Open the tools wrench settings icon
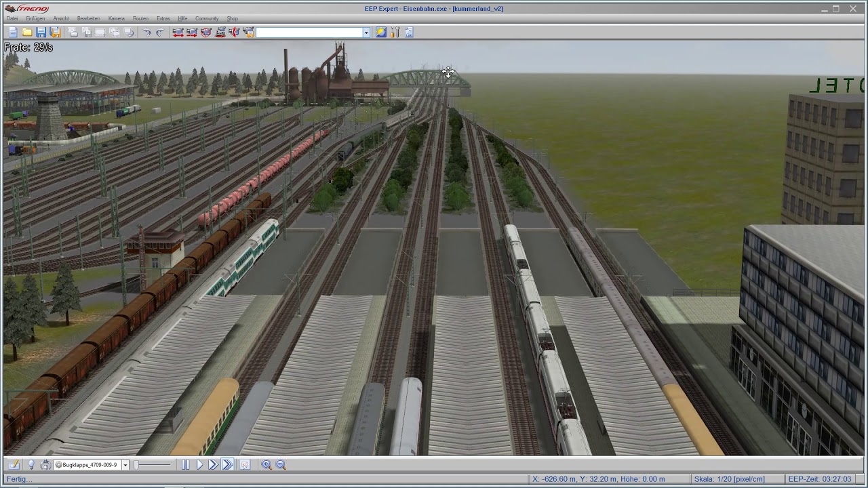 click(x=395, y=33)
